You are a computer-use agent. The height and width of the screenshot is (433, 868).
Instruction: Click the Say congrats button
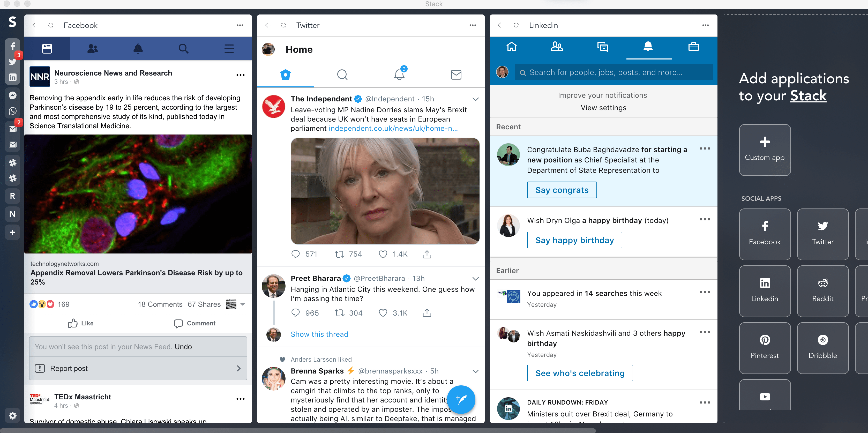pos(561,190)
